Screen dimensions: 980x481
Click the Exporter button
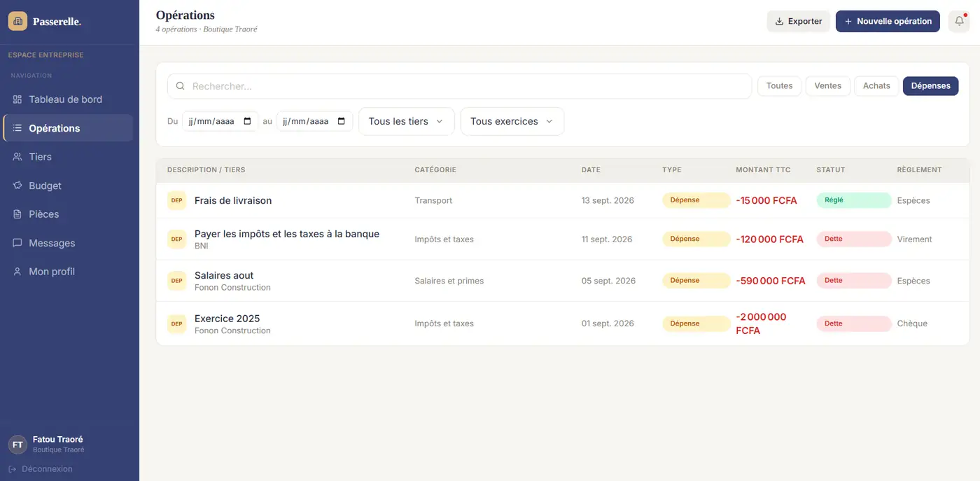click(799, 21)
